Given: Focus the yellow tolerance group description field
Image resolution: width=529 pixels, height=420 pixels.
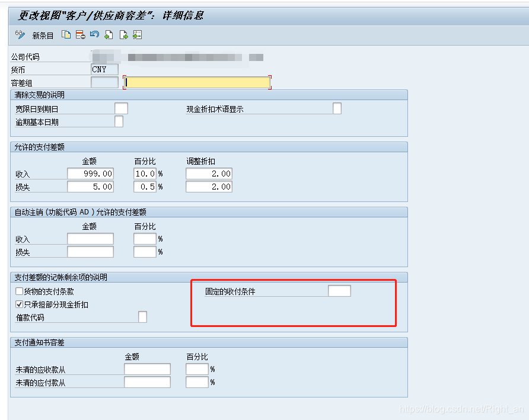Looking at the screenshot, I should (x=197, y=82).
